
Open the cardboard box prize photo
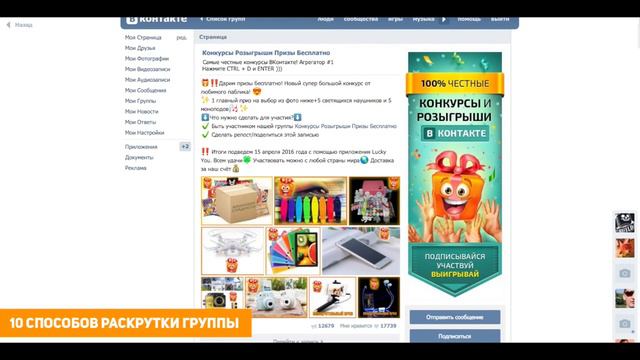(x=237, y=201)
